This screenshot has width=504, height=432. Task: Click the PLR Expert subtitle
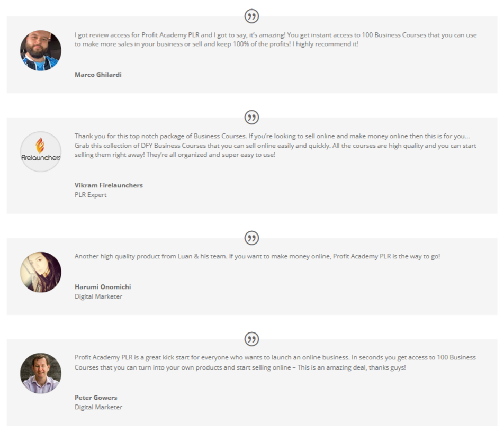91,195
